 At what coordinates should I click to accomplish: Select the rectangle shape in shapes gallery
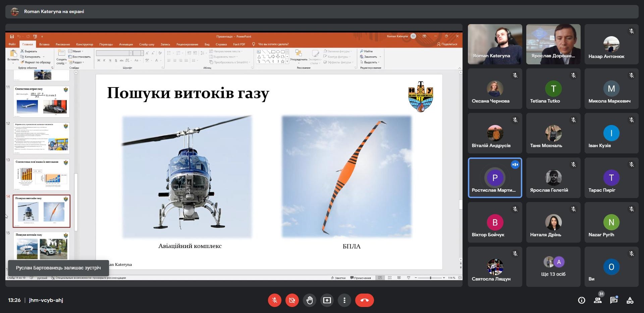(273, 52)
